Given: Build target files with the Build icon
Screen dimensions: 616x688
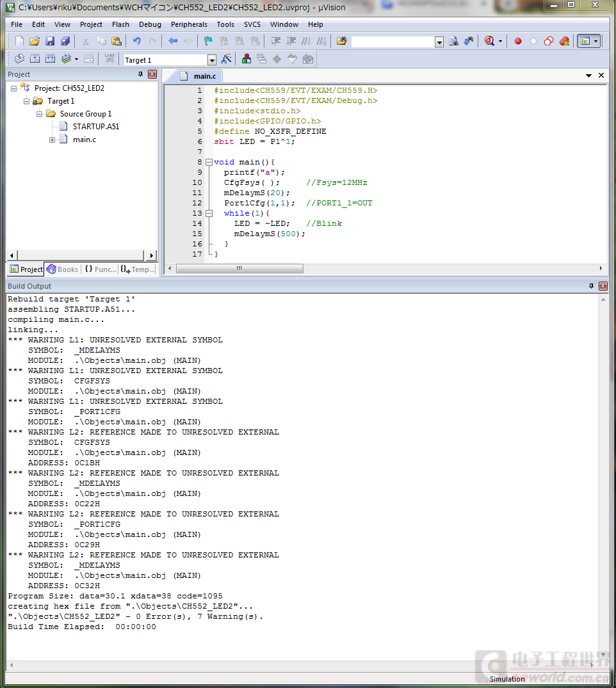Looking at the screenshot, I should point(35,59).
